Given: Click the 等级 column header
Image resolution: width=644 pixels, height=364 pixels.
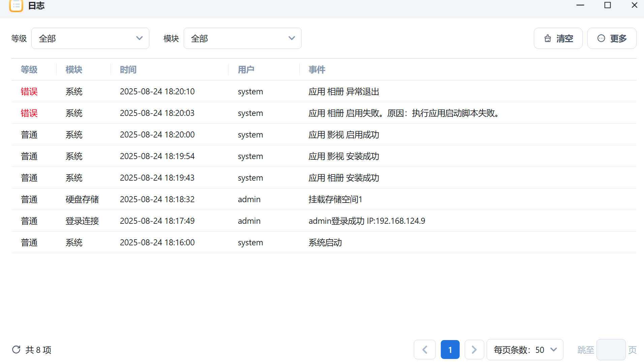Looking at the screenshot, I should [x=29, y=69].
